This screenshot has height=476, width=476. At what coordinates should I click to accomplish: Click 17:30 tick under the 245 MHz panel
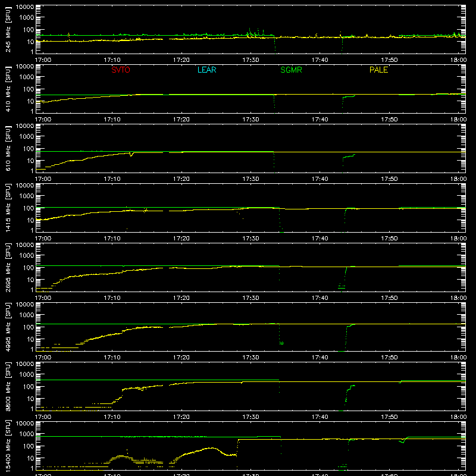click(250, 60)
